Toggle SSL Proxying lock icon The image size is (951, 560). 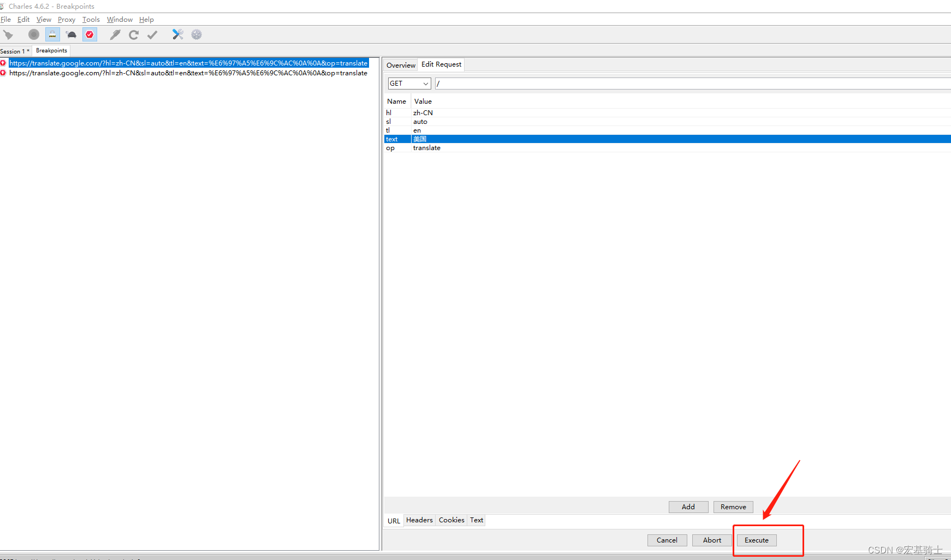click(x=52, y=34)
